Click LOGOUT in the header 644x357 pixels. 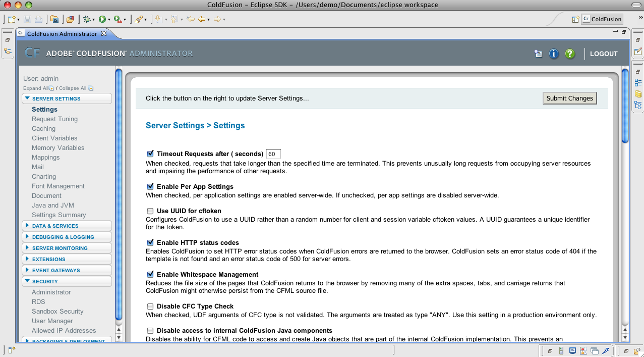(603, 54)
